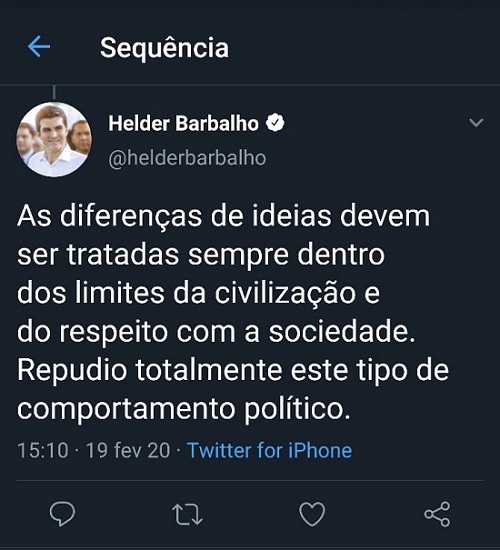Viewport: 500px width, 550px height.
Task: Tap the tweet text starting "As diferenças"
Action: click(233, 312)
